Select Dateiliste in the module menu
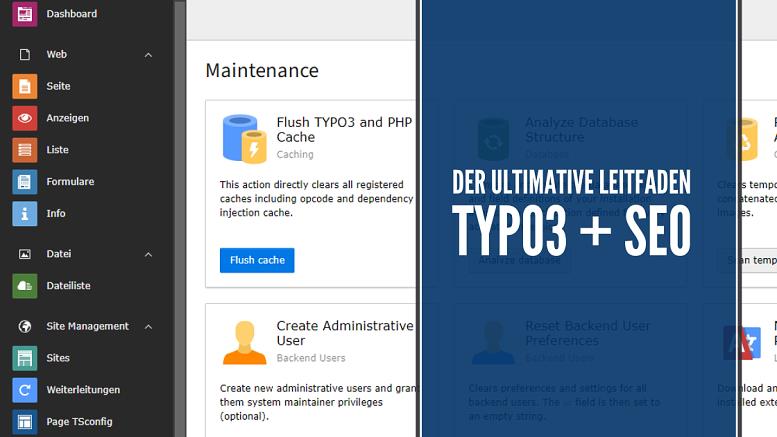This screenshot has height=437, width=777. pos(68,286)
